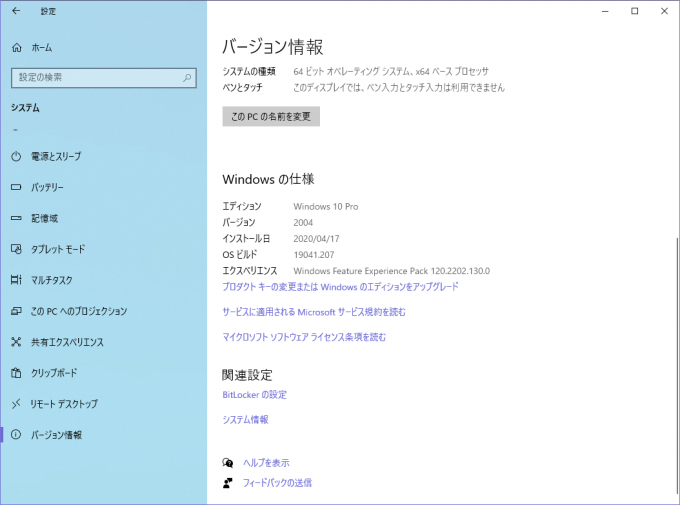Click the install date 2020/04/17
Image resolution: width=680 pixels, height=505 pixels.
[x=317, y=239]
